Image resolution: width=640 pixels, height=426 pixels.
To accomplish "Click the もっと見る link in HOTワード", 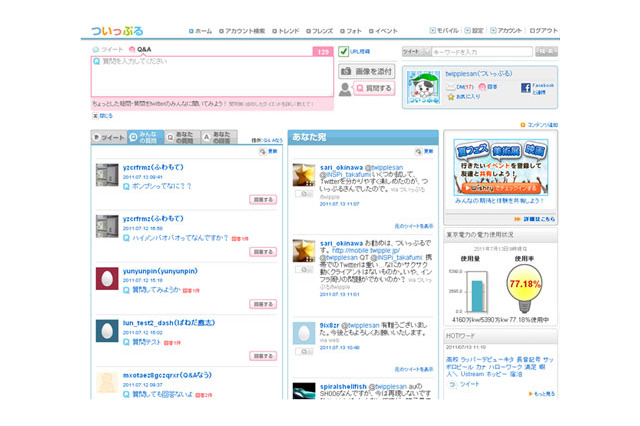I will (x=542, y=394).
